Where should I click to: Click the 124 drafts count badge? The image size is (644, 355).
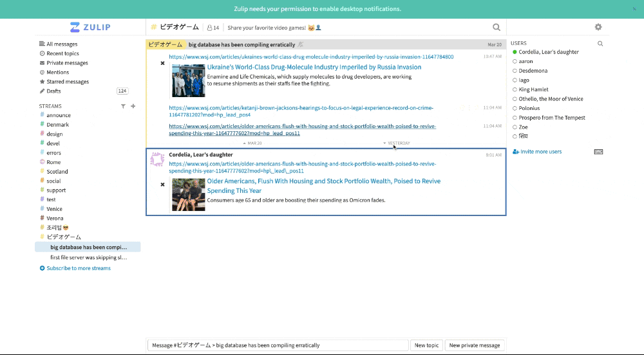[x=122, y=91]
